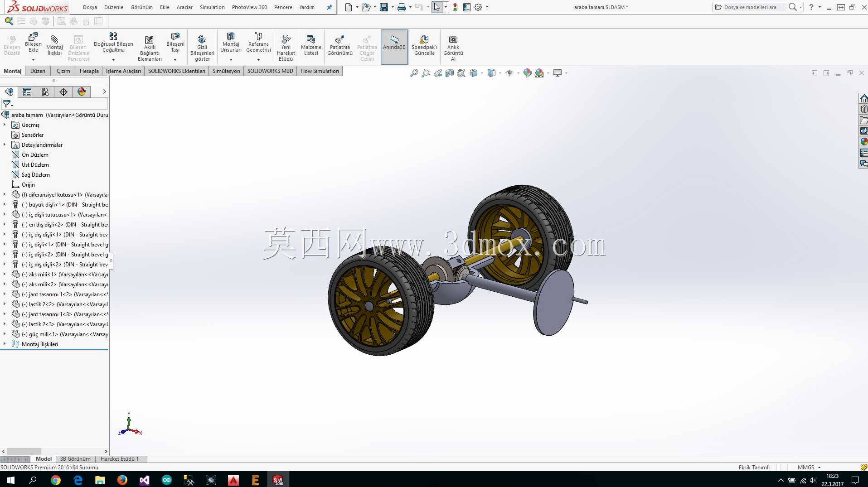Expand the diferansiyel kutusu<1> tree node
The width and height of the screenshot is (868, 487).
tap(5, 195)
